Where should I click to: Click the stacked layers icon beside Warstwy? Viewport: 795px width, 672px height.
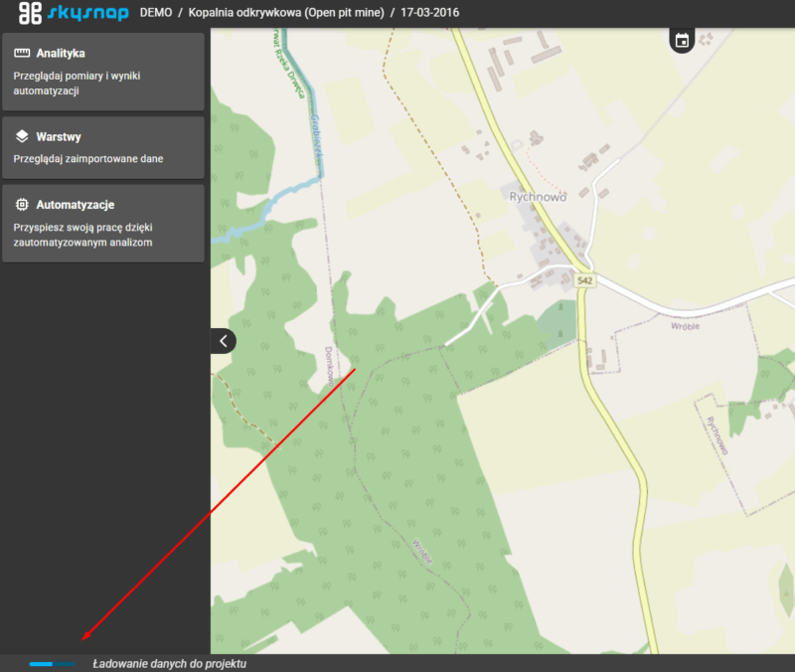pyautogui.click(x=22, y=136)
